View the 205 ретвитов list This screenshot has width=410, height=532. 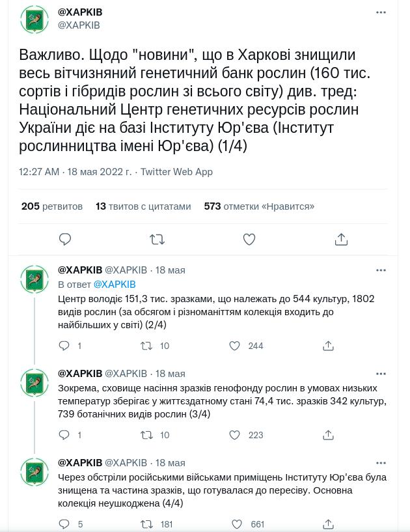(x=52, y=206)
